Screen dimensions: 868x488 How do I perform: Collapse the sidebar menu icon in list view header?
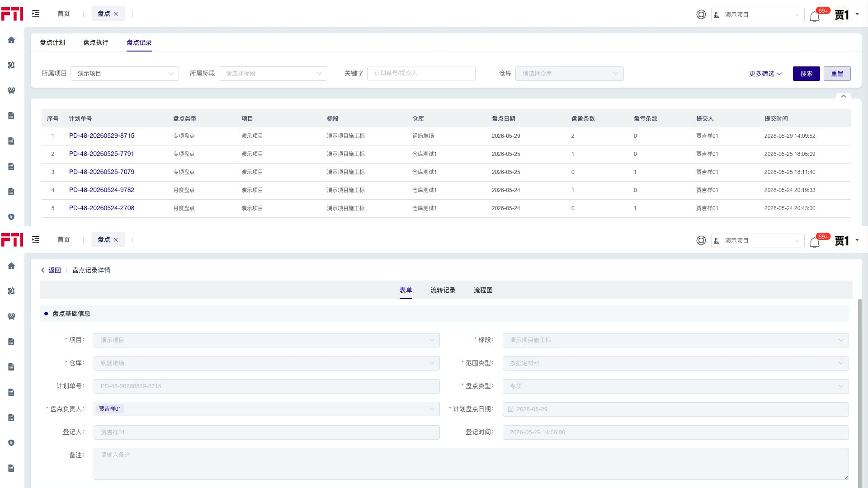36,14
